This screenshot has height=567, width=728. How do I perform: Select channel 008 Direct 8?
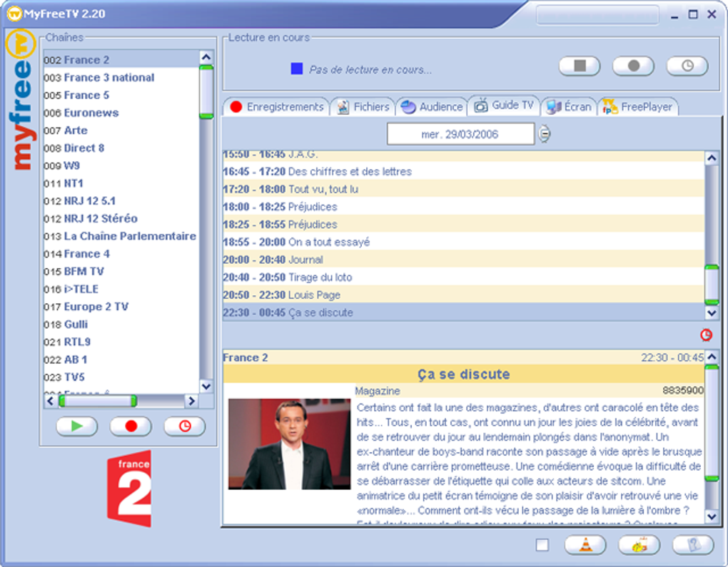(x=121, y=148)
